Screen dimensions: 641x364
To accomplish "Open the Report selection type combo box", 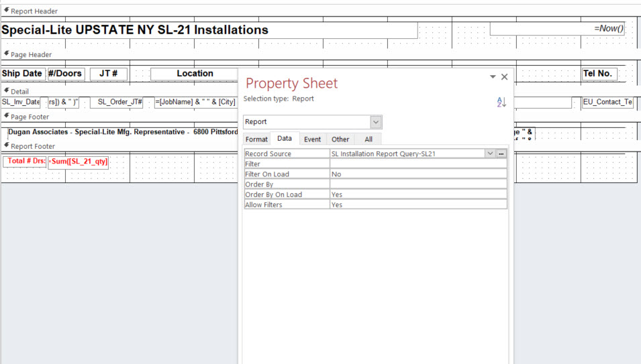I will 313,121.
